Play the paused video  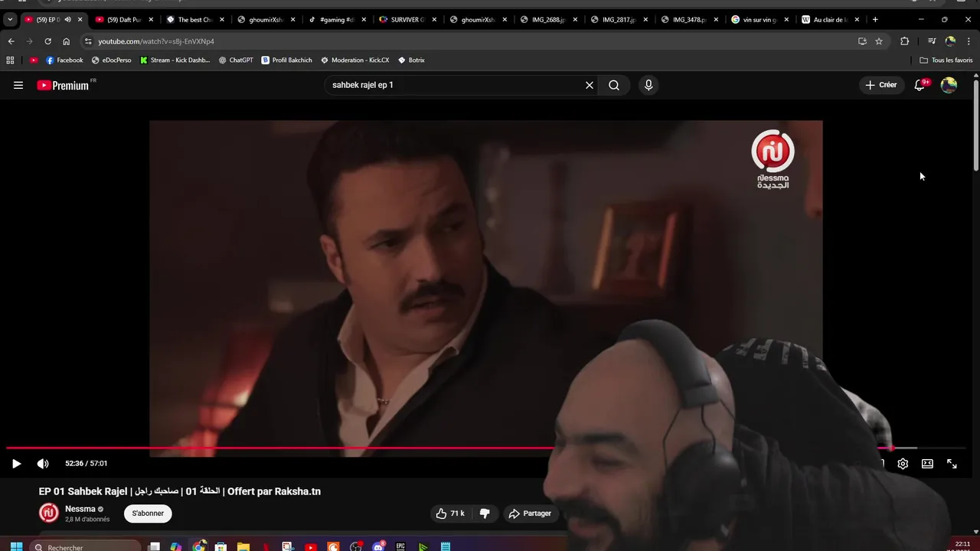[16, 463]
